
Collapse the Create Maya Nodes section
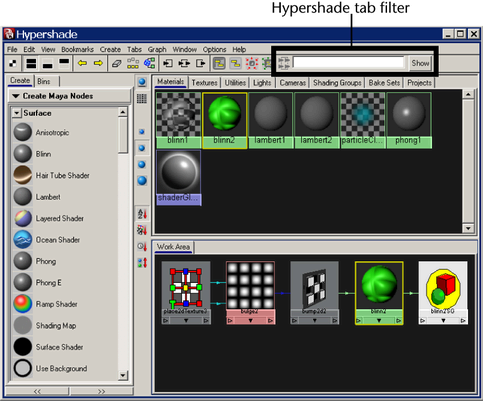point(16,96)
